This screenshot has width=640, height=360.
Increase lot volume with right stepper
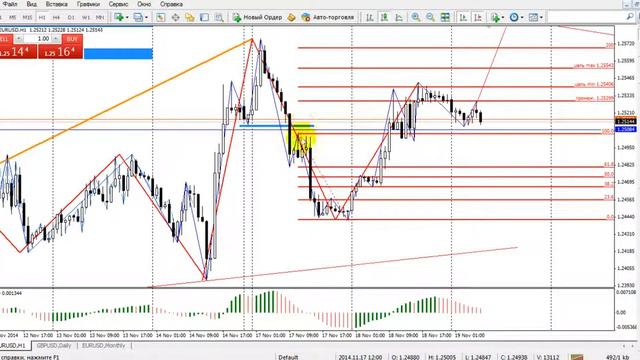[x=56, y=39]
